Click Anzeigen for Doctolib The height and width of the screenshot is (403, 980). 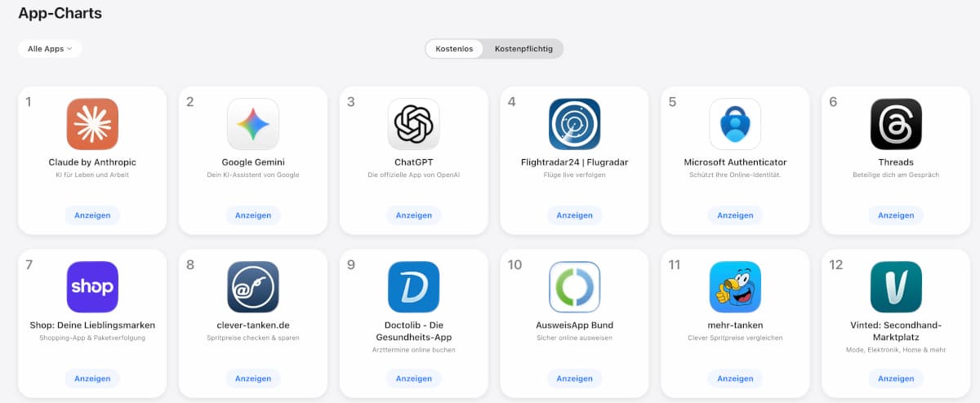[x=413, y=379]
